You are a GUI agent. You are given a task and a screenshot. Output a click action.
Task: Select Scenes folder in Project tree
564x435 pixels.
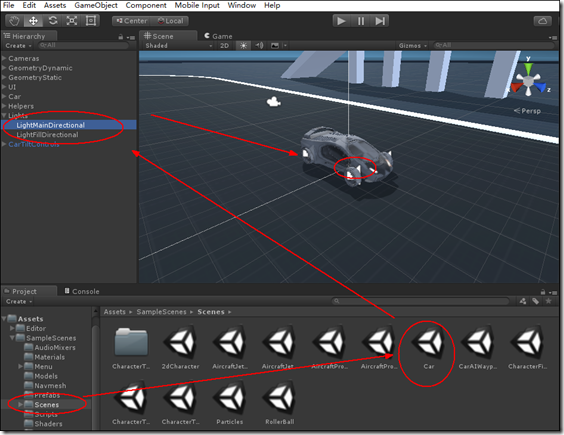[x=46, y=404]
